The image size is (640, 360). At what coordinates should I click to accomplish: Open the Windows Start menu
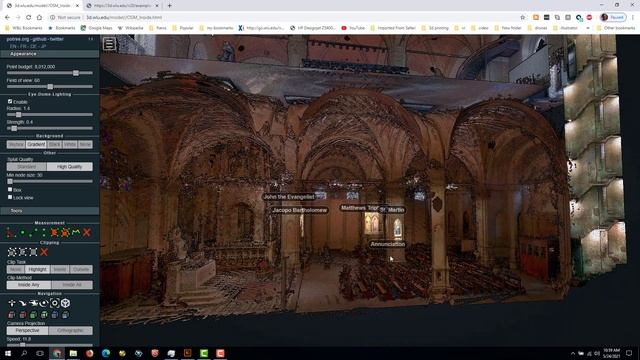click(x=8, y=353)
